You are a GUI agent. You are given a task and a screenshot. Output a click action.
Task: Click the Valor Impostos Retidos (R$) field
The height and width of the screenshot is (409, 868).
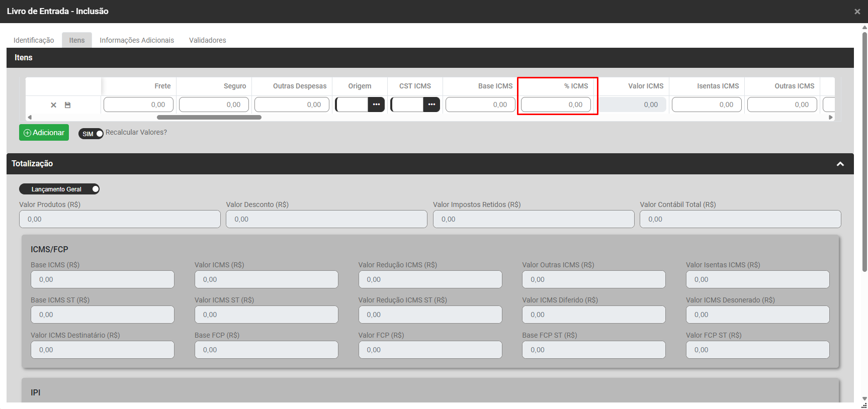click(534, 219)
